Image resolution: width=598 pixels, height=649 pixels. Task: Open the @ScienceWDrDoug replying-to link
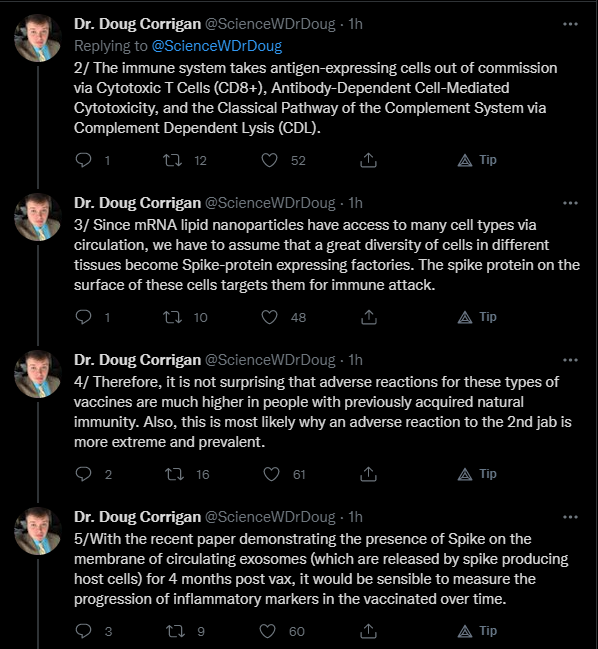pyautogui.click(x=217, y=46)
